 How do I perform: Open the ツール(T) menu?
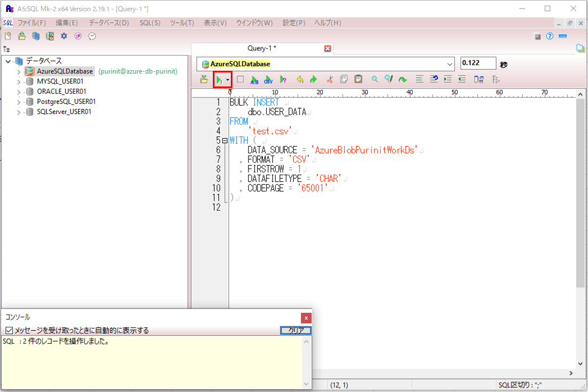click(182, 23)
